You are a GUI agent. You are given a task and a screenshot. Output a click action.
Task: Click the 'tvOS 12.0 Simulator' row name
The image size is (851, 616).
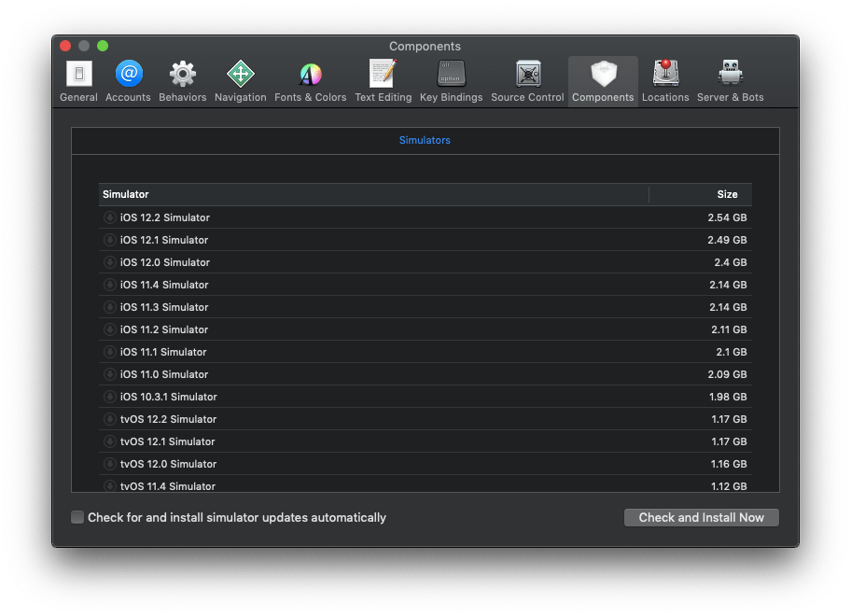point(168,464)
